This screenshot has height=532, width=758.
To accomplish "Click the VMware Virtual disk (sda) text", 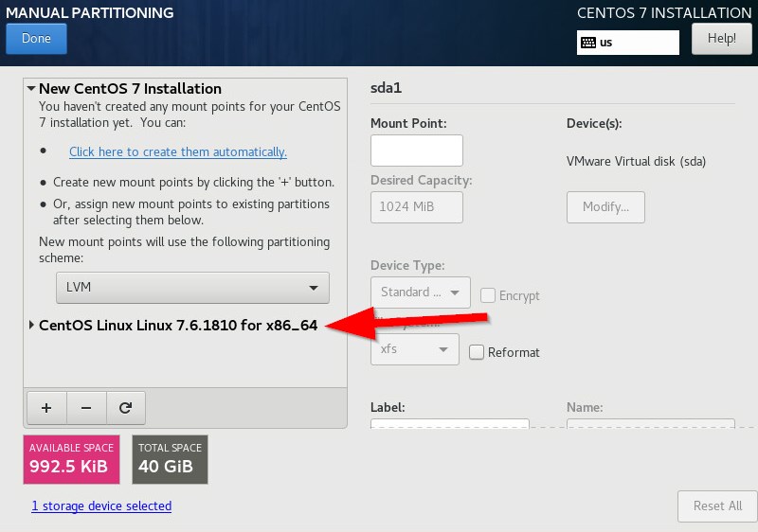I will pyautogui.click(x=636, y=161).
